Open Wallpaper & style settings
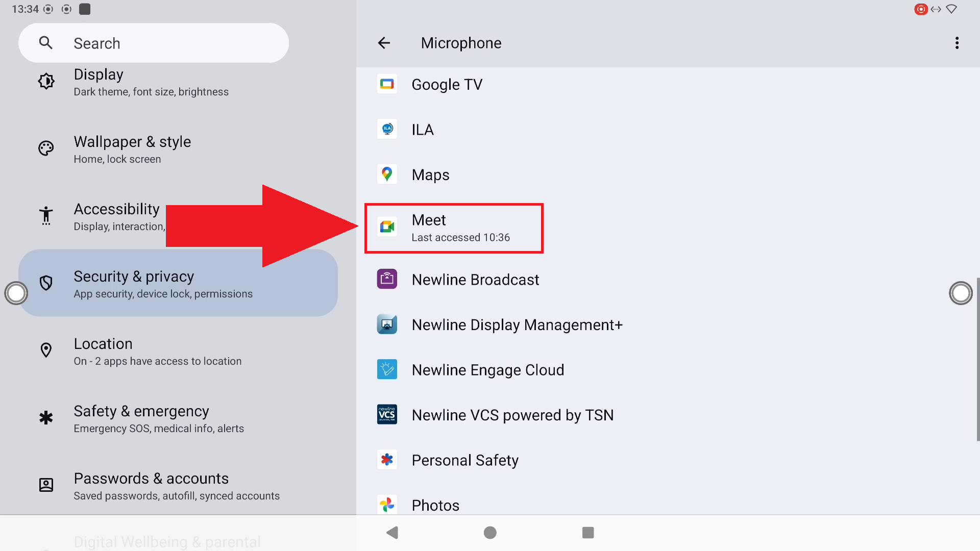This screenshot has height=551, width=980. [x=133, y=149]
